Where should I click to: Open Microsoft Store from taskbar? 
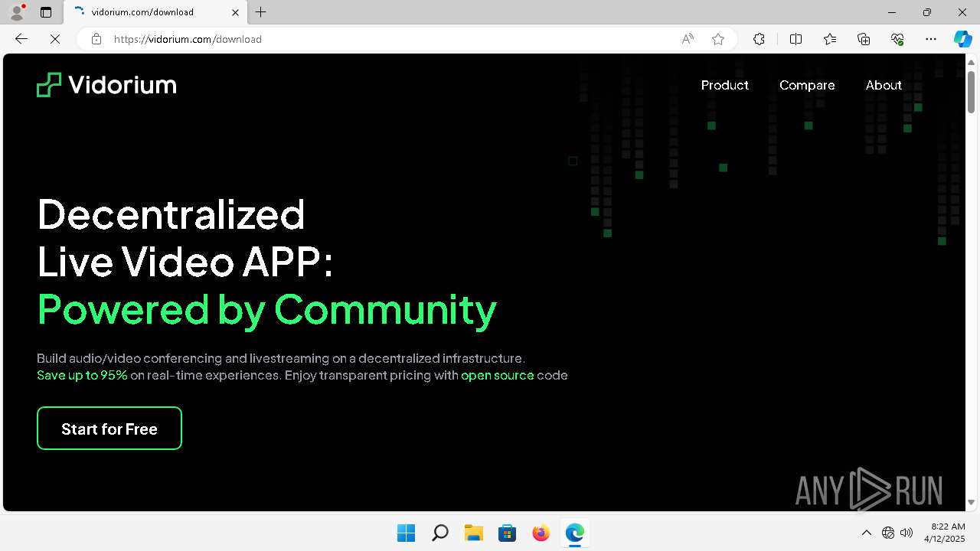pos(507,533)
